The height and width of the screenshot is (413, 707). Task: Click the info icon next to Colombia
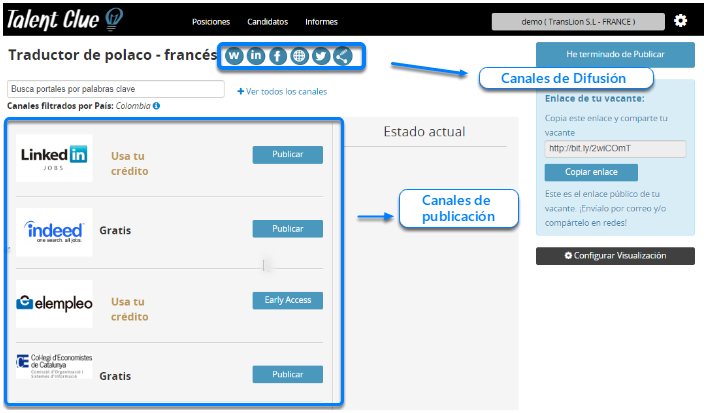click(x=156, y=106)
